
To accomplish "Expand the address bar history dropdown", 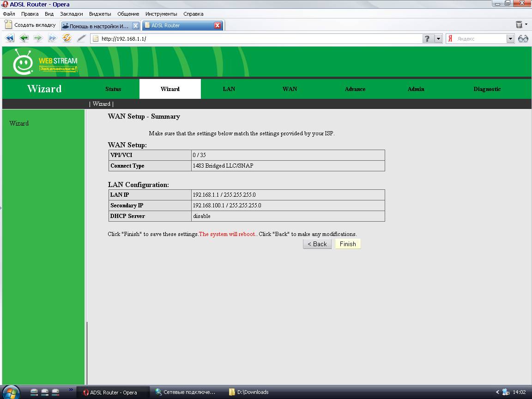I will pyautogui.click(x=439, y=39).
